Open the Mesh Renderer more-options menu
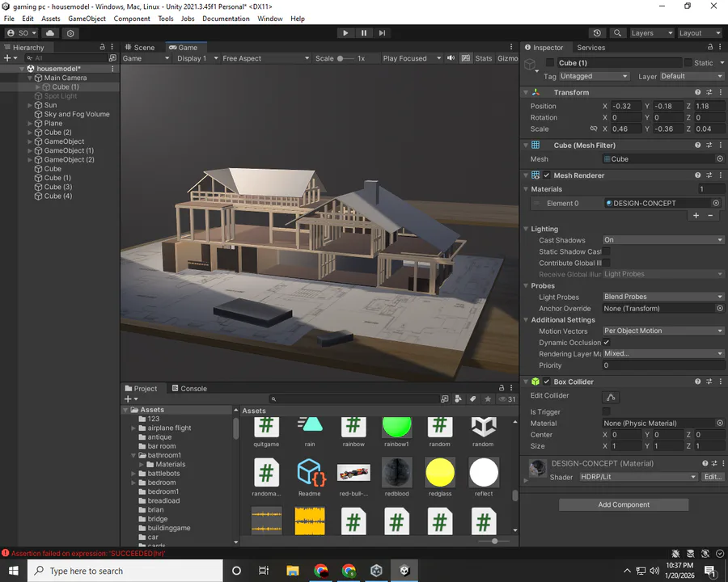The image size is (728, 582). [720, 175]
